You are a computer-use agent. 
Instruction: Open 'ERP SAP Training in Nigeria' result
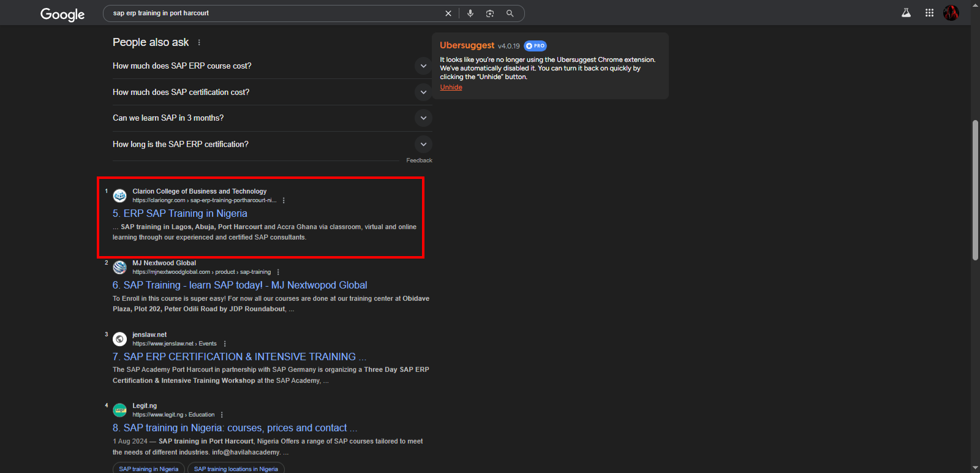(x=180, y=213)
